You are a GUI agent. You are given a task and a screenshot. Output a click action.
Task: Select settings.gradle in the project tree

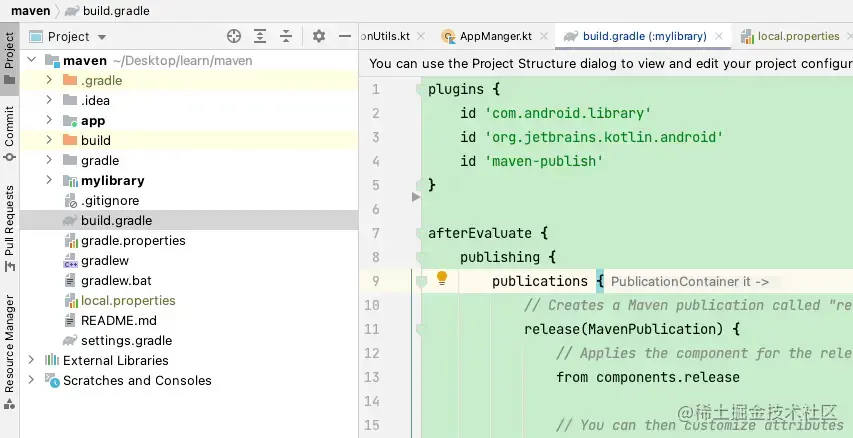click(126, 341)
